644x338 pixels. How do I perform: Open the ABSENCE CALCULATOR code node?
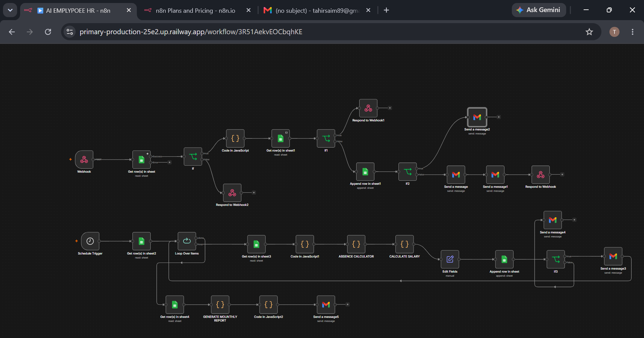pyautogui.click(x=356, y=244)
